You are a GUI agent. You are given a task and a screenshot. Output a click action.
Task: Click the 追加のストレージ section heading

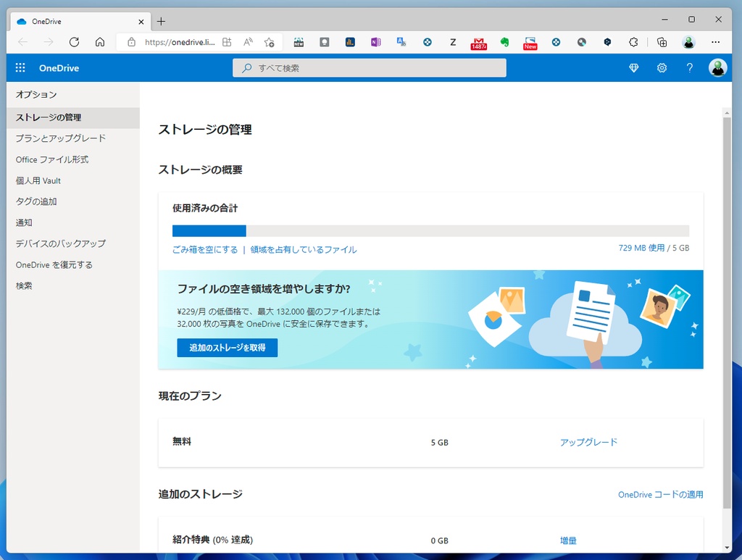point(200,494)
